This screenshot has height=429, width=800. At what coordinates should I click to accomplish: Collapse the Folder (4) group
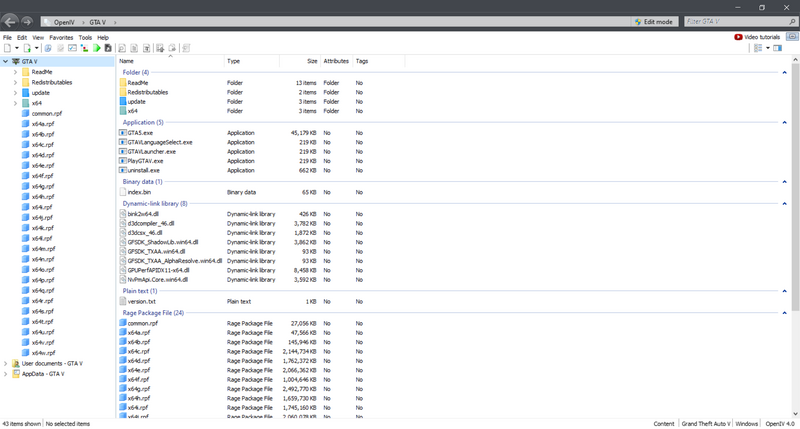784,72
